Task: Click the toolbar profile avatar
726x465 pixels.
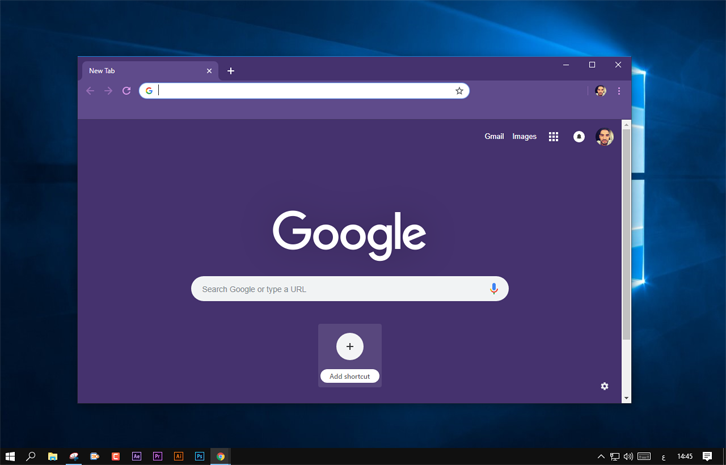Action: (601, 91)
